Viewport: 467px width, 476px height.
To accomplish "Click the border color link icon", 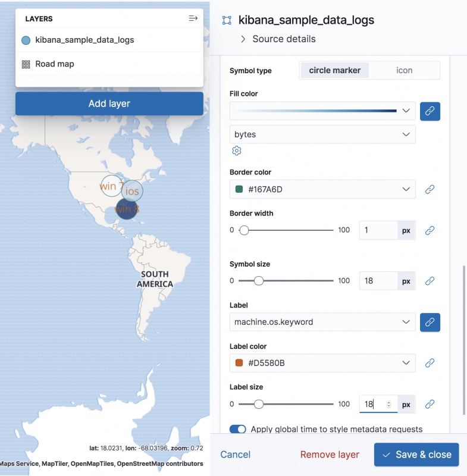I will tap(430, 189).
